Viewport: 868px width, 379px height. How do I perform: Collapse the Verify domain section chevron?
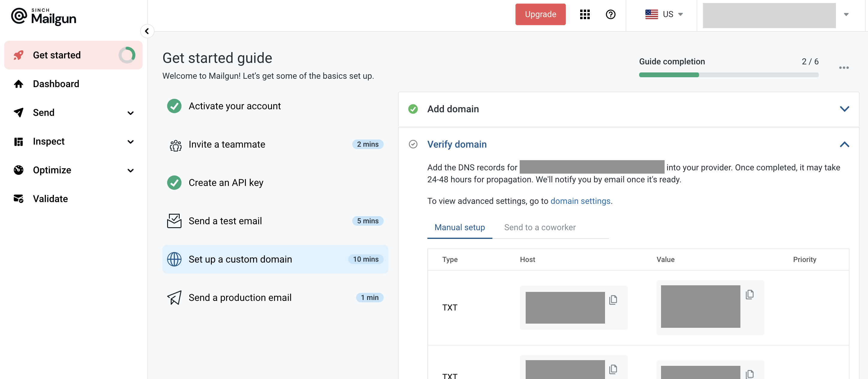pyautogui.click(x=844, y=144)
